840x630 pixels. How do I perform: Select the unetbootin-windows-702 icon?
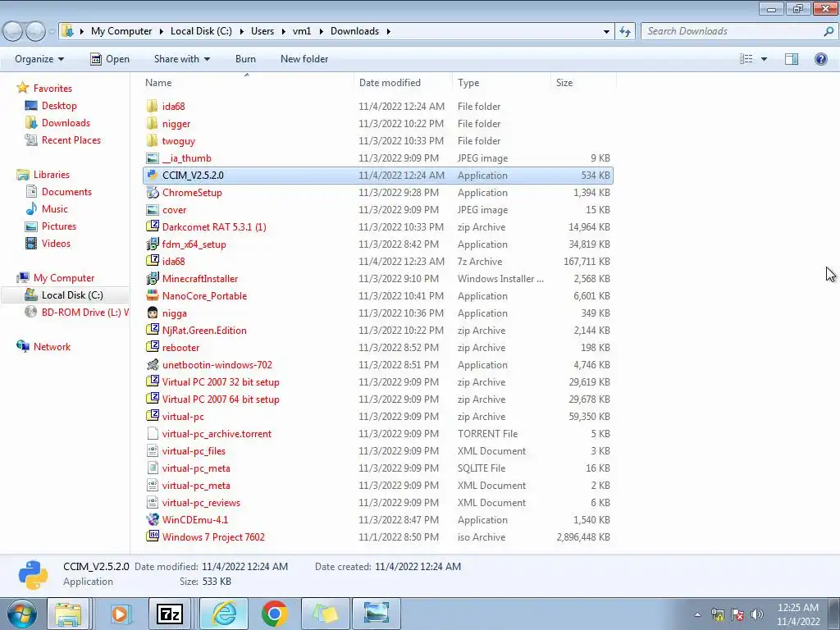point(153,365)
